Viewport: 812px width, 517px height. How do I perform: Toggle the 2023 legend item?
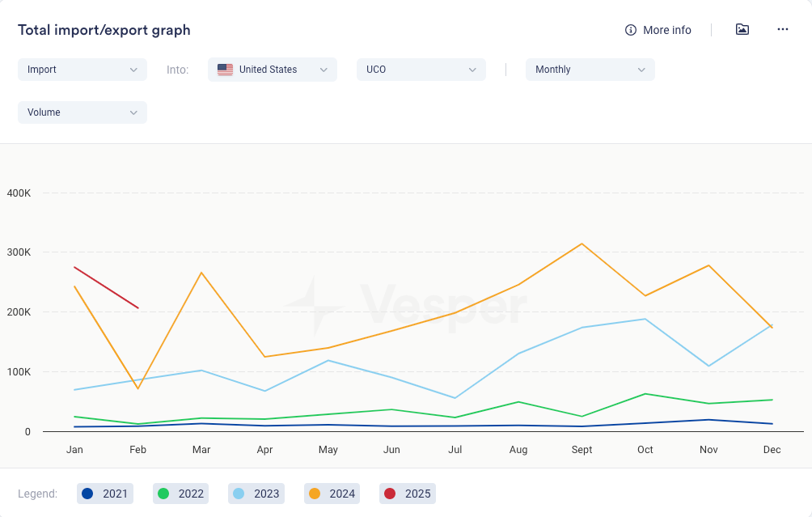256,494
